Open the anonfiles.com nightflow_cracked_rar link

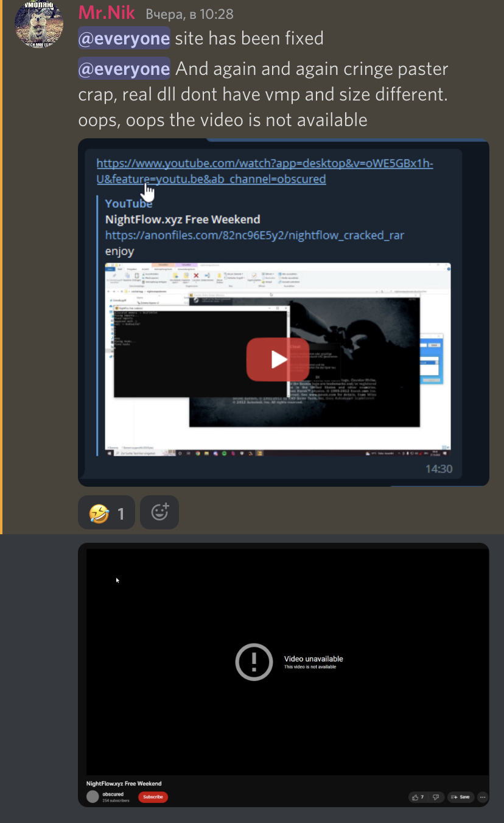pos(254,235)
